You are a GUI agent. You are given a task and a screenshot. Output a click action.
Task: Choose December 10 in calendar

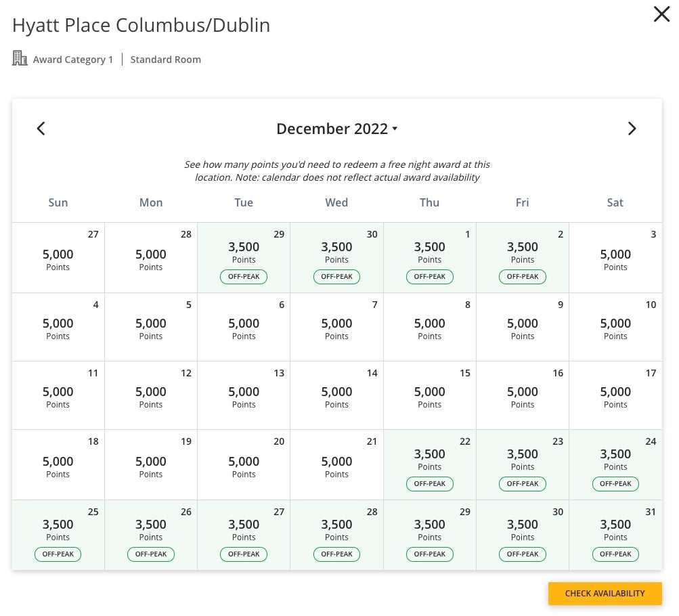click(615, 327)
